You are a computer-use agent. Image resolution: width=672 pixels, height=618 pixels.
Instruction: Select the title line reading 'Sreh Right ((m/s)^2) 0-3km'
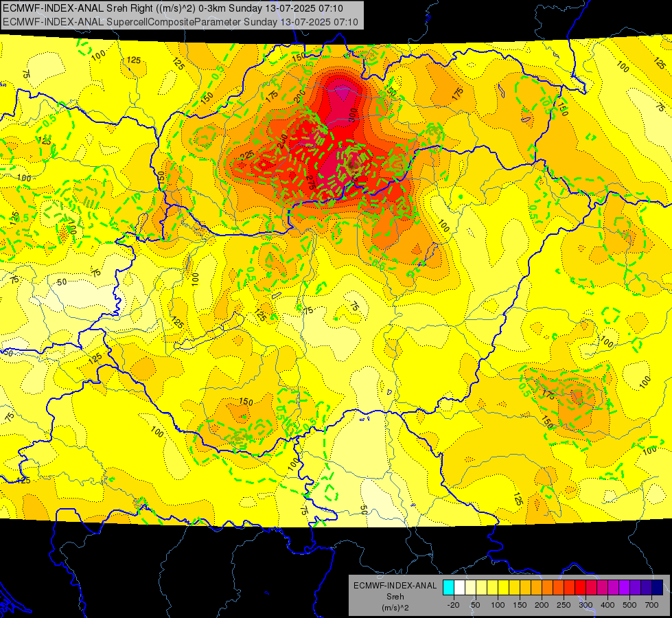[x=173, y=8]
